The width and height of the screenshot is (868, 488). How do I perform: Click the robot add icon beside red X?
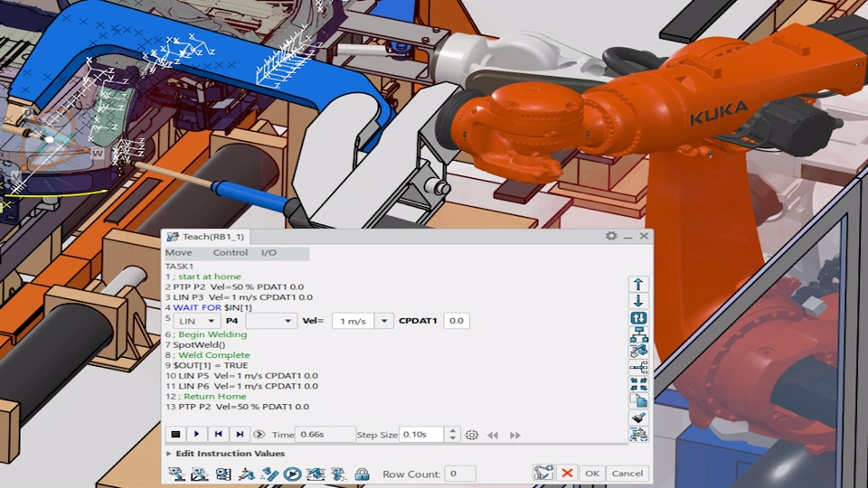pos(543,473)
